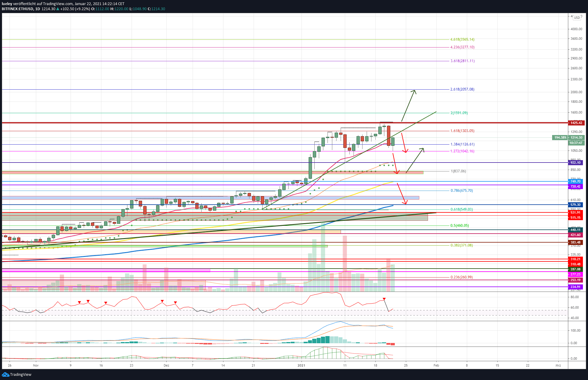Image resolution: width=588 pixels, height=380 pixels.
Task: Click the current price label 1214.30
Action: (576, 137)
